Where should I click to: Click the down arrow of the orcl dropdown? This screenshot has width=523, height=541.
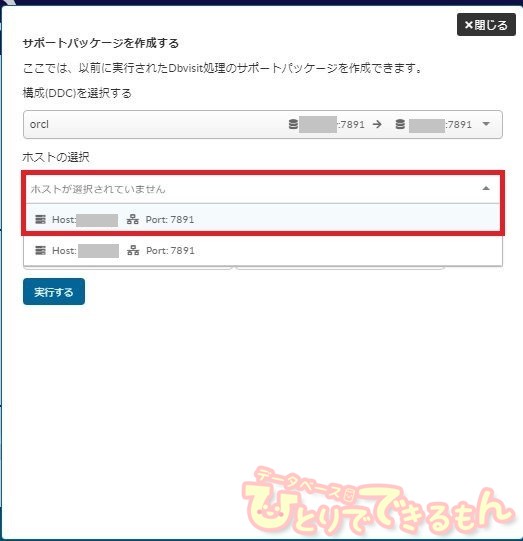[486, 124]
